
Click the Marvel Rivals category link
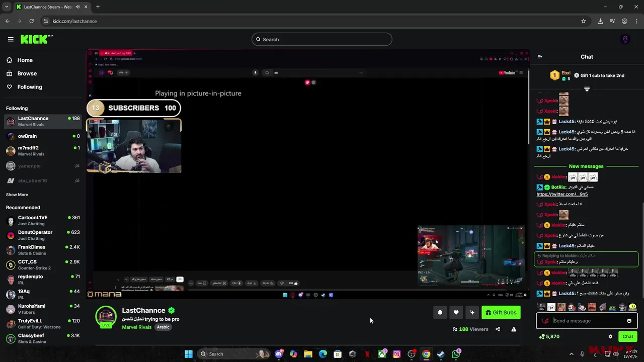(136, 327)
